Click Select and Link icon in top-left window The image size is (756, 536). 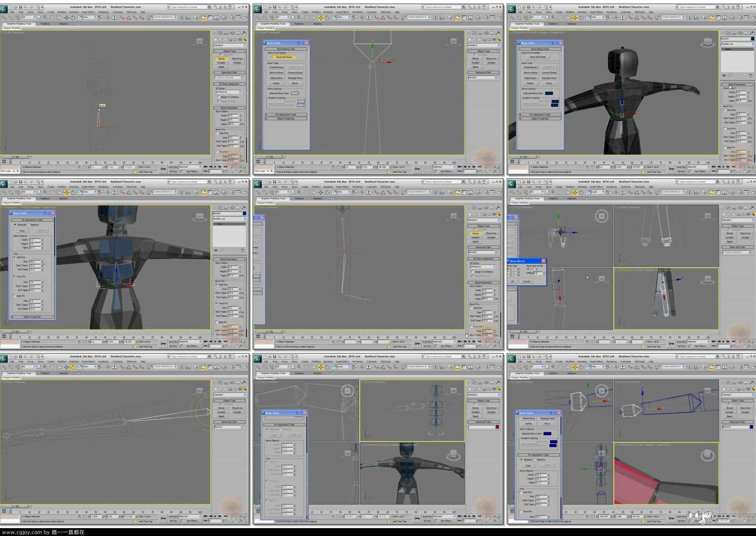4,18
